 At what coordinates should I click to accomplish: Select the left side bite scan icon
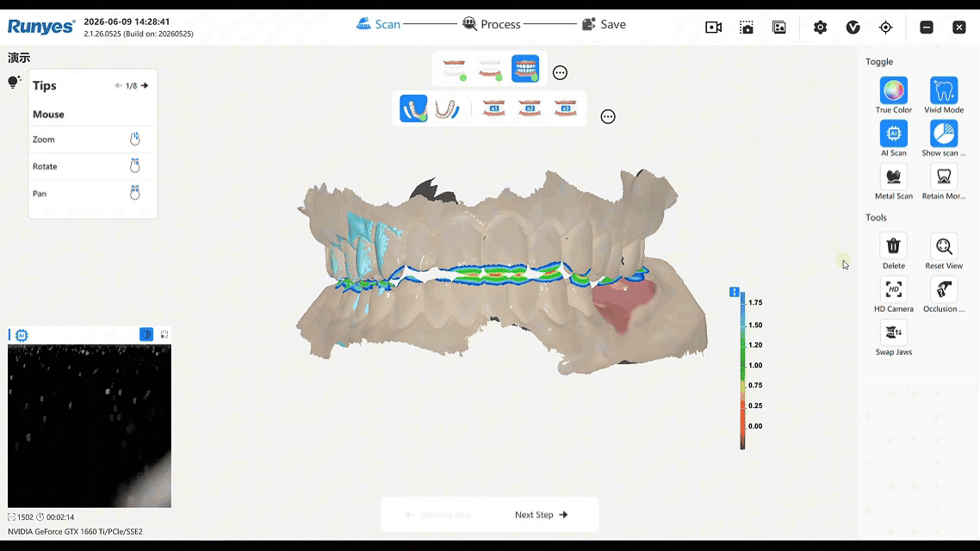tap(413, 108)
